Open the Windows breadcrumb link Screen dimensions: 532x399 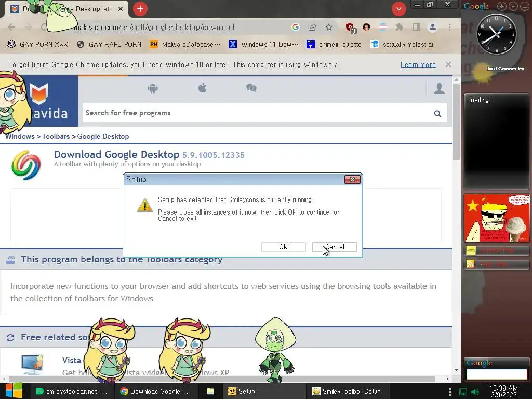pyautogui.click(x=20, y=137)
